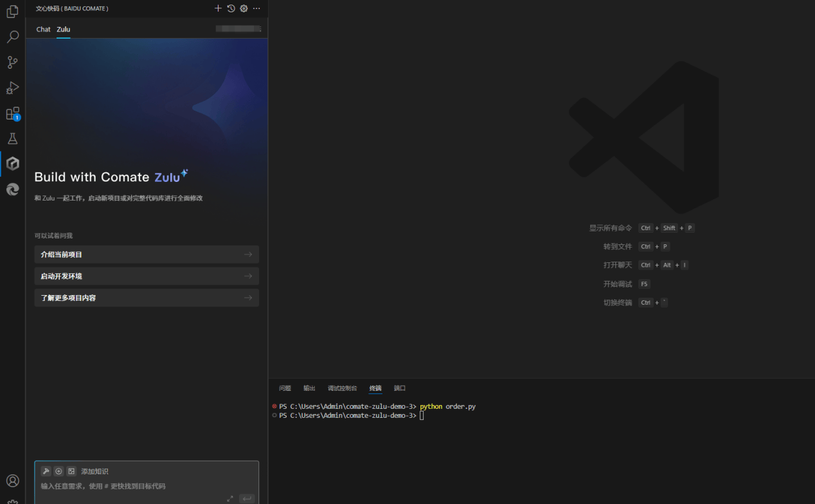Click the 转到文件 shortcut hint
The height and width of the screenshot is (504, 815).
(618, 247)
